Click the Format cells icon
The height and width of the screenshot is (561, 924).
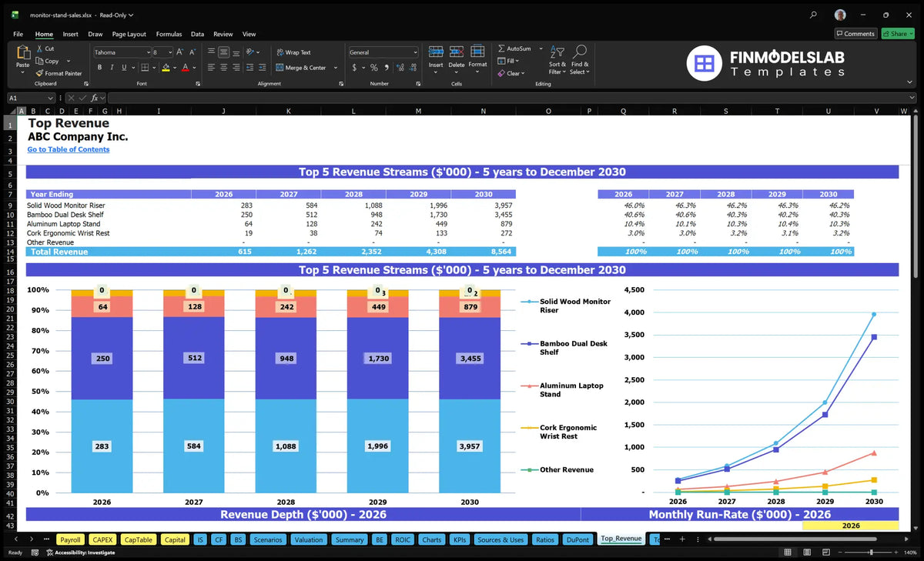(477, 52)
